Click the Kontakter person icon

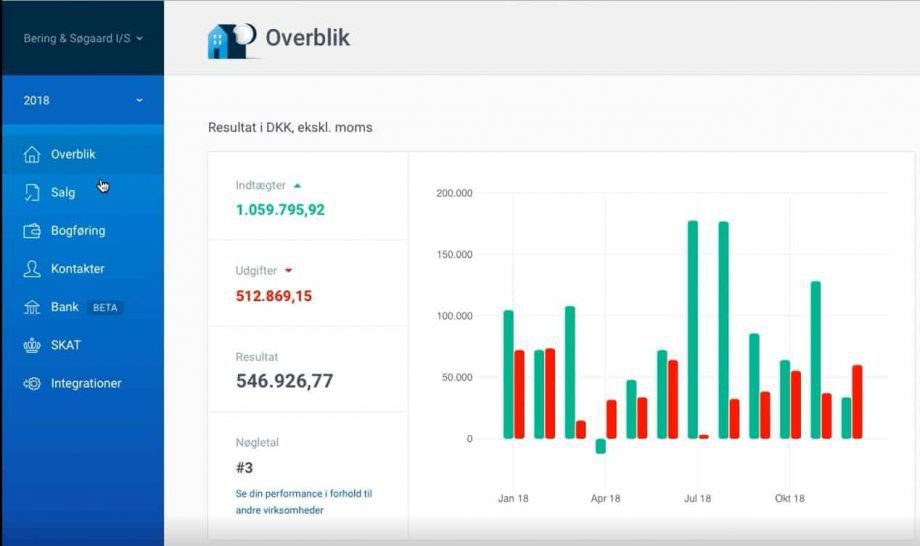(x=32, y=269)
